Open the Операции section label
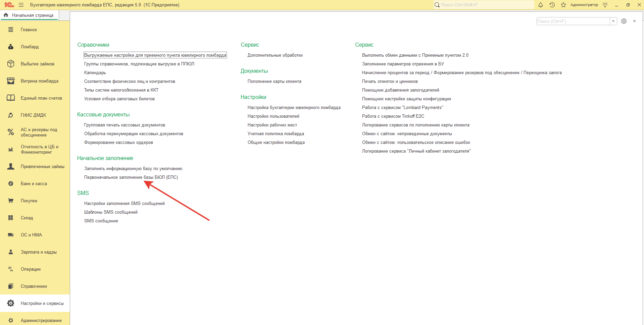 tap(31, 269)
